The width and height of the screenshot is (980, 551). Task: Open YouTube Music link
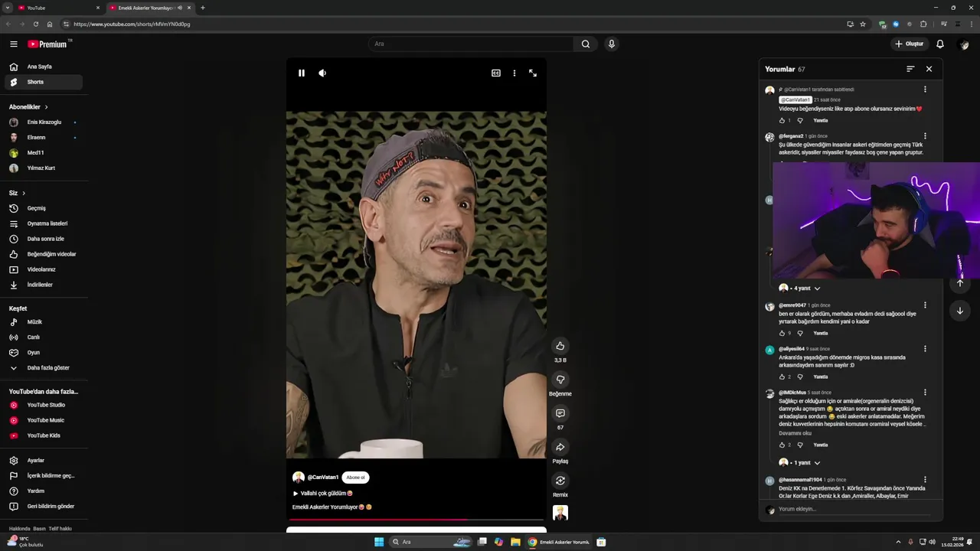pyautogui.click(x=43, y=420)
